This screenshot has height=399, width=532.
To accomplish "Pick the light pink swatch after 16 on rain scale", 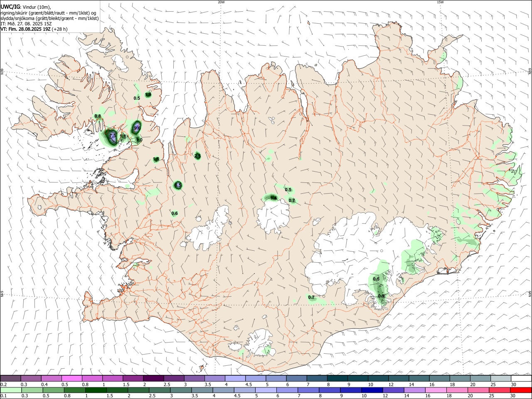I will pos(436,390).
